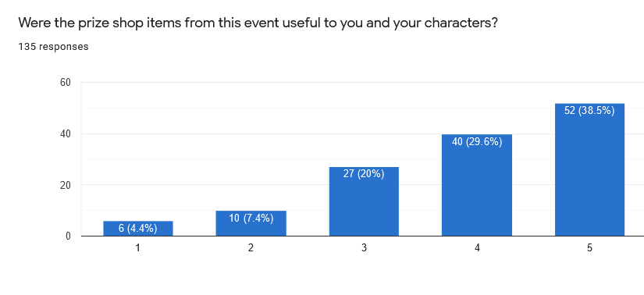Screen dimensions: 644x295
Task: Click the 6 (4.4%) data label
Action: tap(138, 229)
